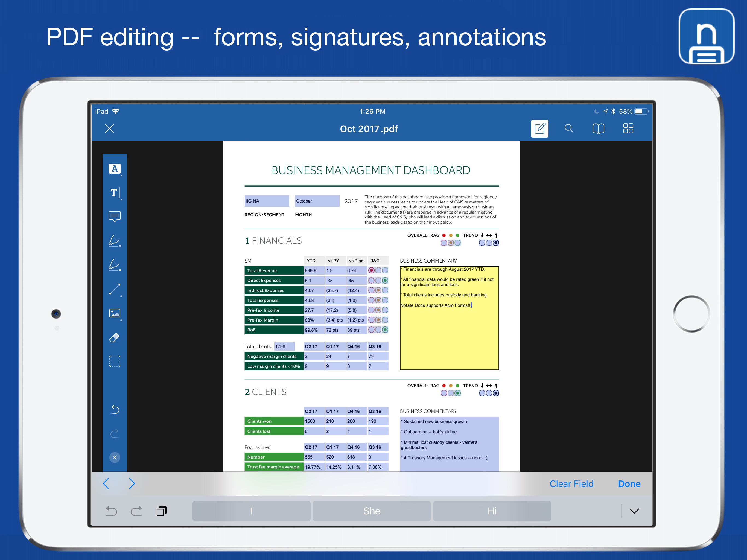Open the document search magnifier
Screen dimensions: 747x560
tap(569, 128)
